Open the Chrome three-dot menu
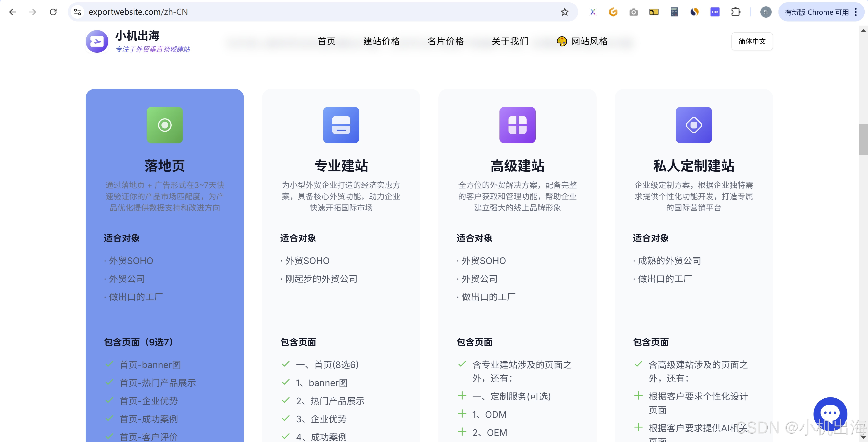 pyautogui.click(x=856, y=12)
